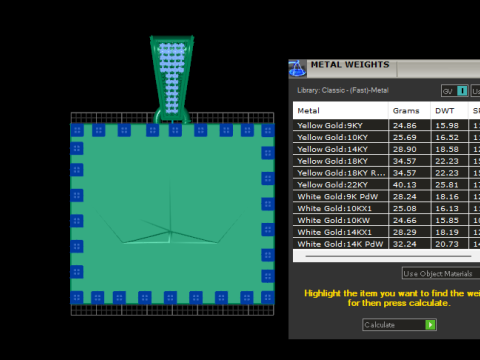Viewport: 480px width, 360px height.
Task: Select the White Gold:14KX1 row
Action: pos(386,232)
